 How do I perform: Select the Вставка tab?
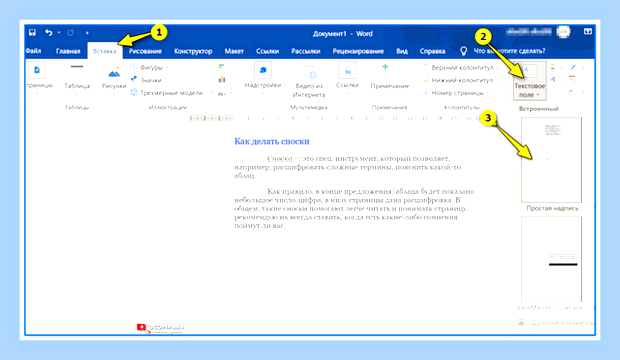pos(104,51)
